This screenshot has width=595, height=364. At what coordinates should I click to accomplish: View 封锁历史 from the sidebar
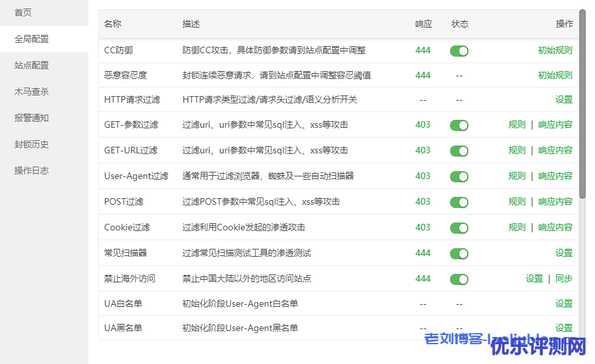pyautogui.click(x=32, y=144)
